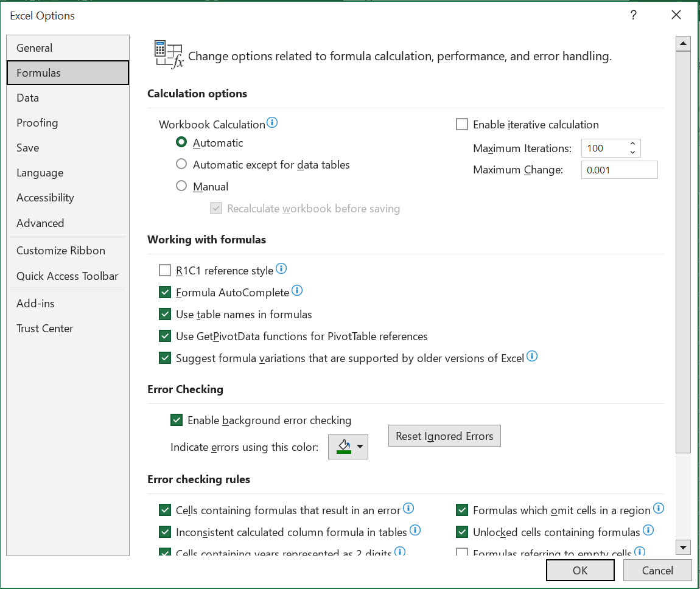This screenshot has height=589, width=700.
Task: Click info icon after older versions of Excel
Action: click(532, 357)
